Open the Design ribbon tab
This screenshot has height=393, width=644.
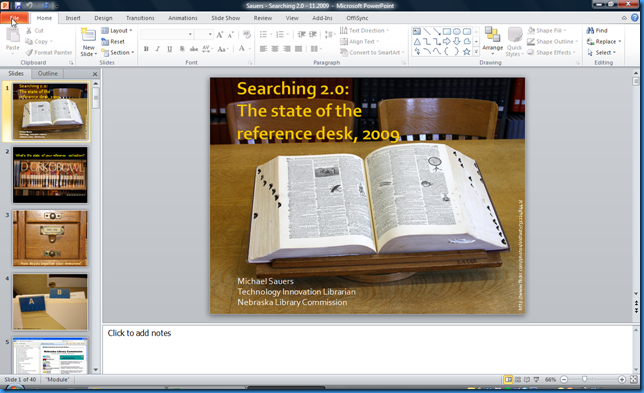point(103,18)
